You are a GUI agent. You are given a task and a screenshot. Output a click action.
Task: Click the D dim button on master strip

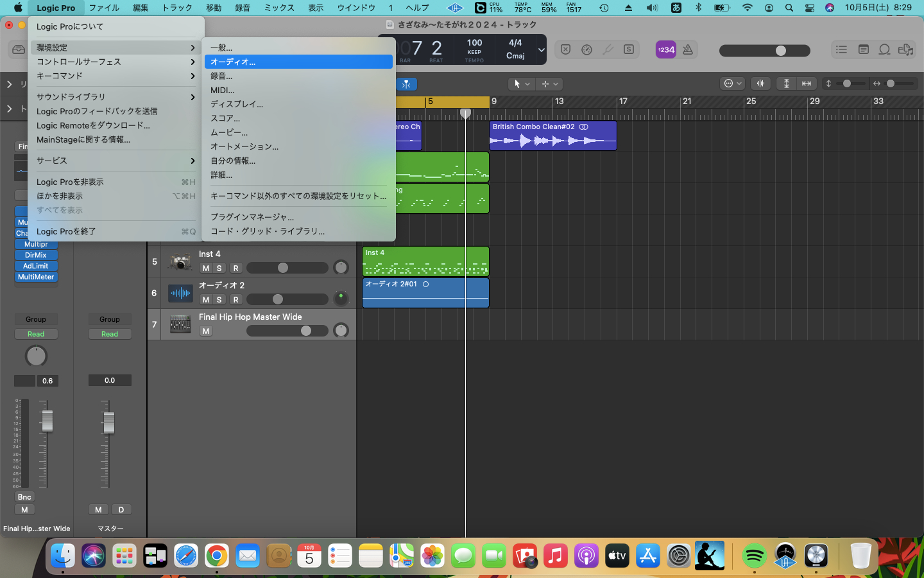pos(121,509)
